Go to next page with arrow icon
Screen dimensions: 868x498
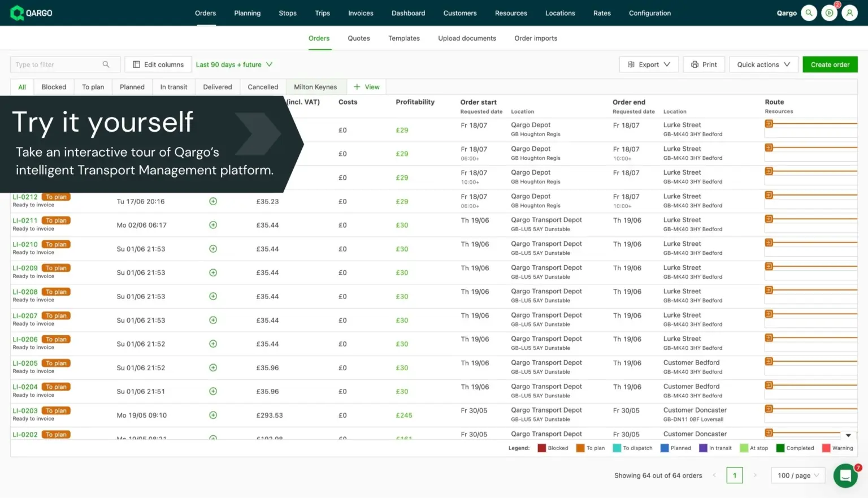tap(756, 475)
